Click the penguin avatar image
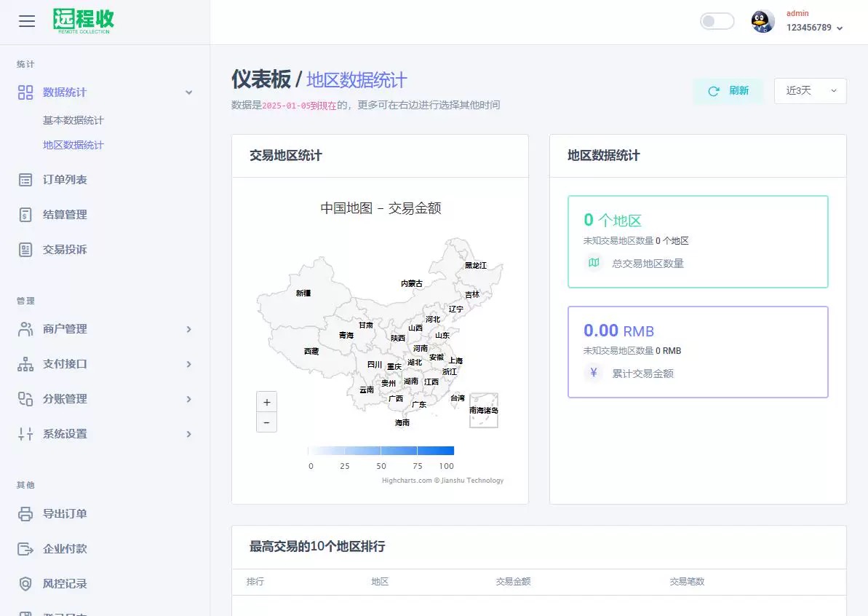The height and width of the screenshot is (616, 868). [x=763, y=22]
